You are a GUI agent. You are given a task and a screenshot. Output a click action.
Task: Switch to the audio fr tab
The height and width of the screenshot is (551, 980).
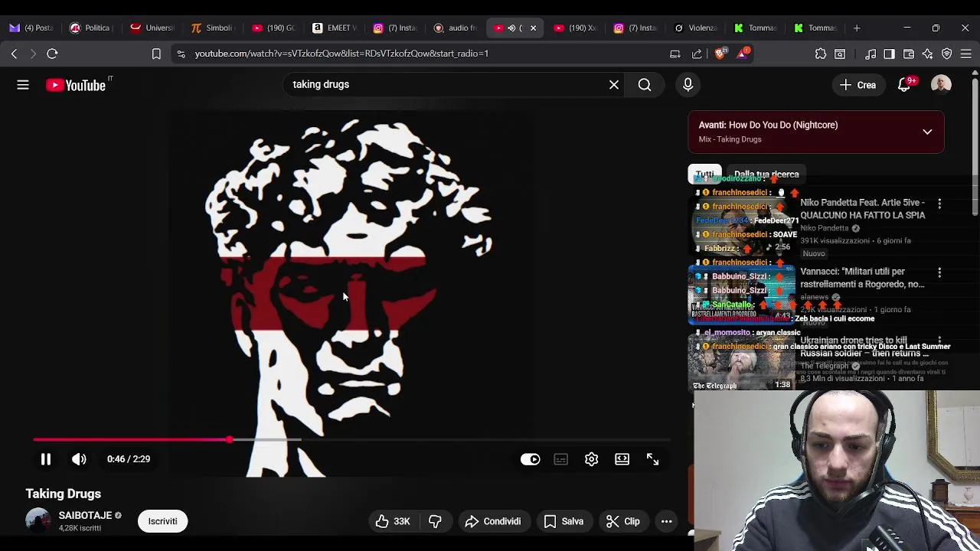click(454, 28)
